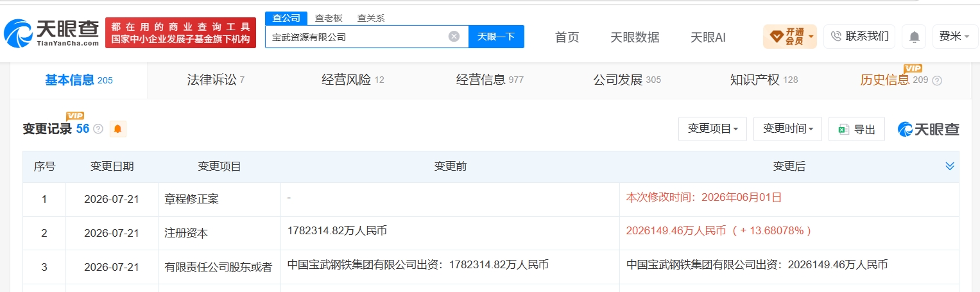Image resolution: width=980 pixels, height=292 pixels.
Task: Click the Tianyancha logo
Action: click(51, 33)
